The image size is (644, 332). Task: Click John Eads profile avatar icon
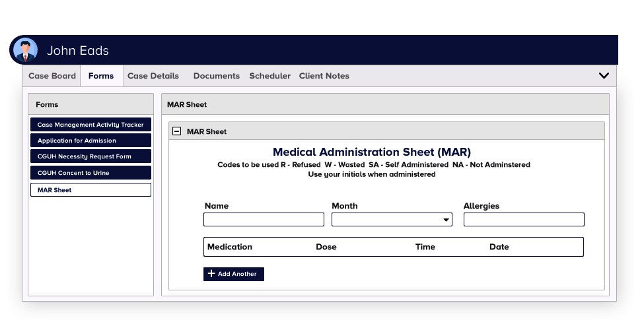tap(26, 50)
